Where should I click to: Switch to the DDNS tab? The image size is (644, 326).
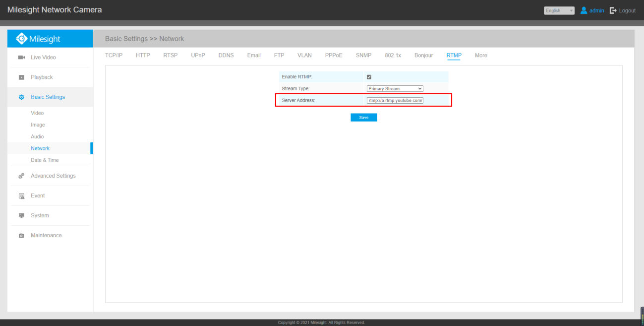point(226,56)
